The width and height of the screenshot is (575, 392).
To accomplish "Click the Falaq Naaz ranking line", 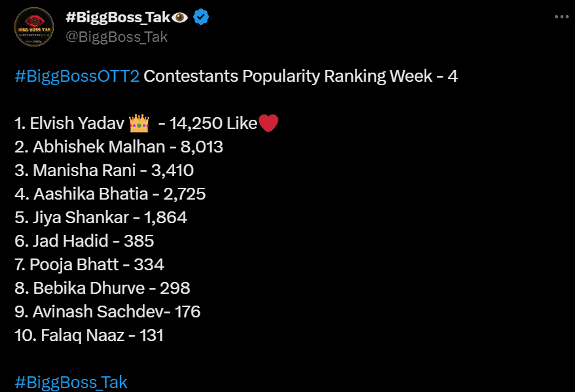I will (x=88, y=336).
